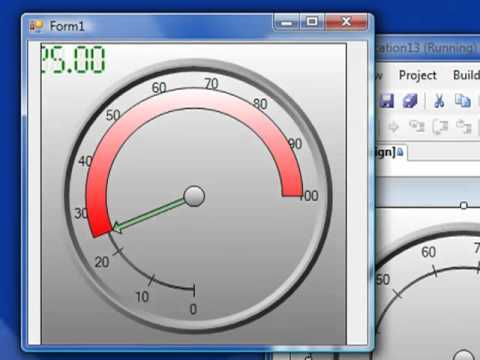The height and width of the screenshot is (360, 480).
Task: Click the grayed bracket step icon in the debug toolbar
Action: 440,127
